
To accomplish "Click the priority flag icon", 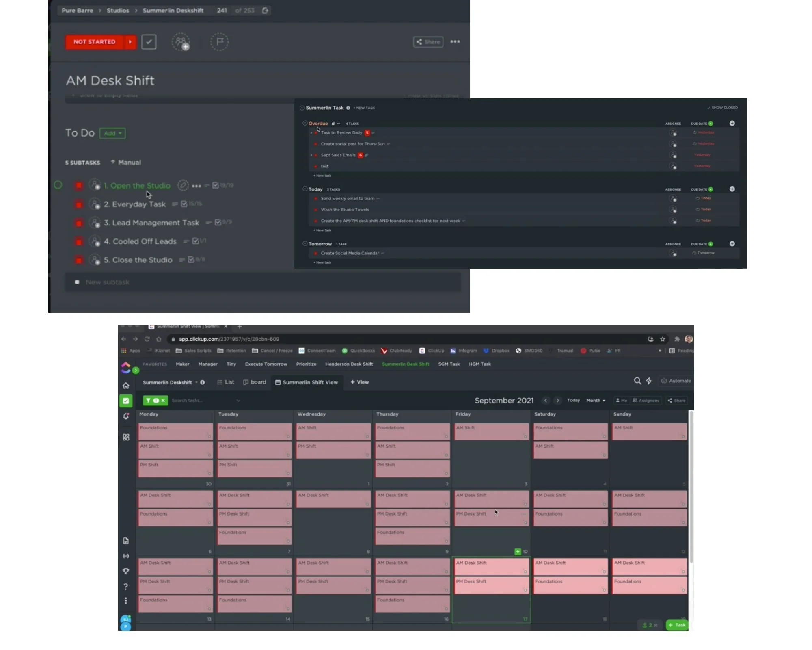I will tap(219, 42).
